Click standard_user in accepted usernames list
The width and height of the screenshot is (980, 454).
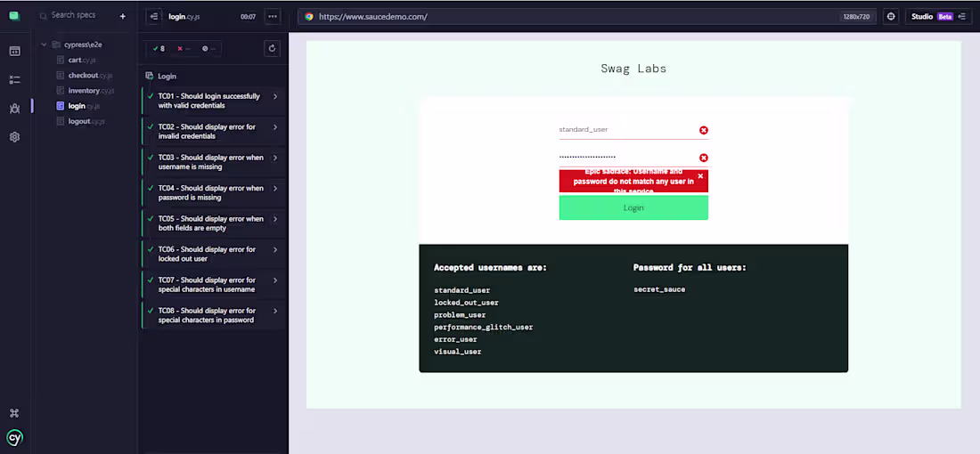point(461,290)
